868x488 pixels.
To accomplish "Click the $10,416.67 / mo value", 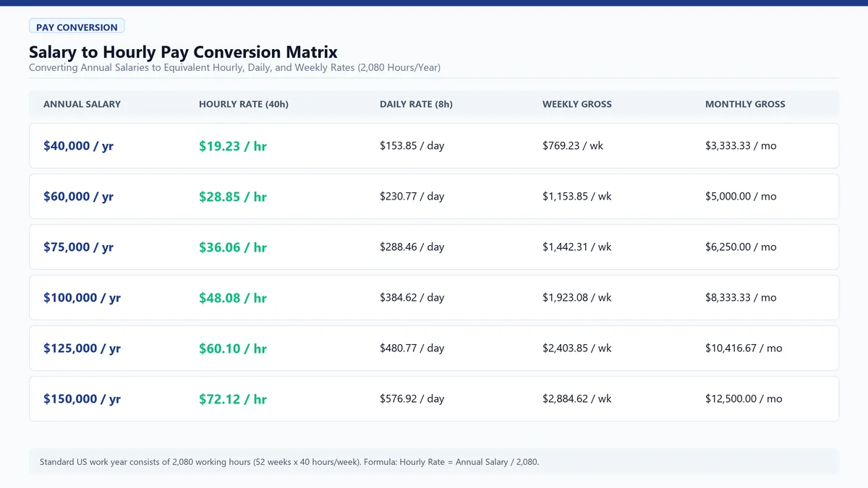I will pyautogui.click(x=744, y=348).
